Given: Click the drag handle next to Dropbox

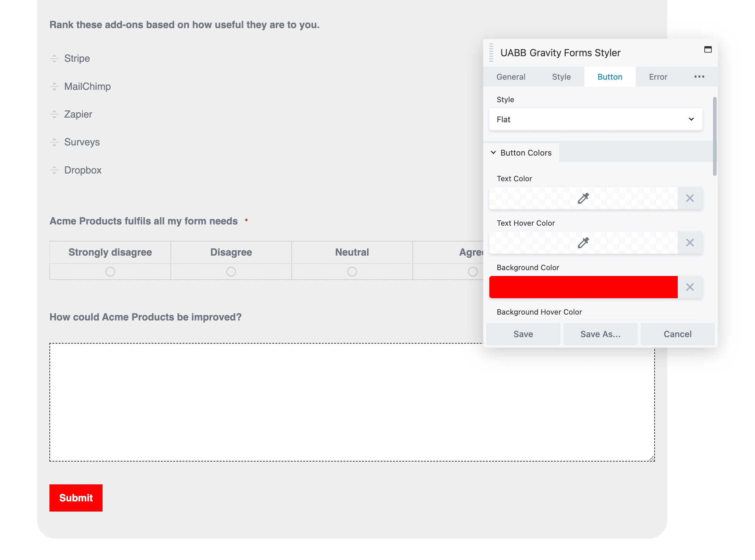Looking at the screenshot, I should (54, 170).
